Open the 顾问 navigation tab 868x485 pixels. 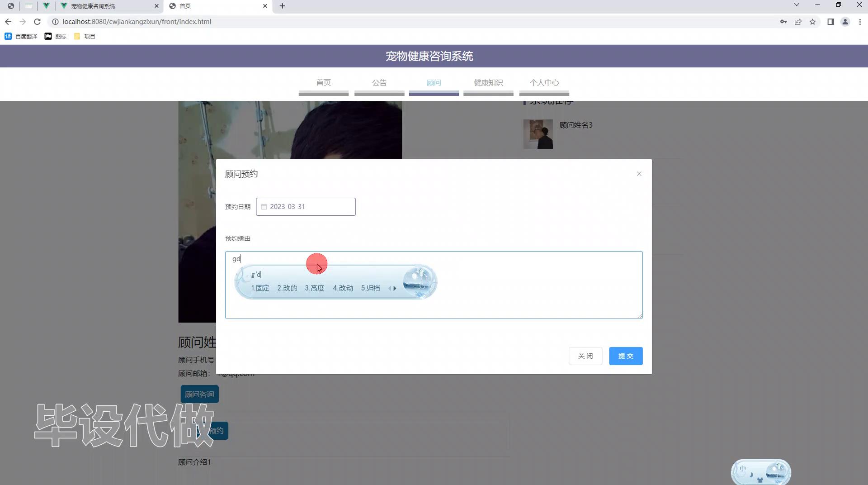click(434, 83)
